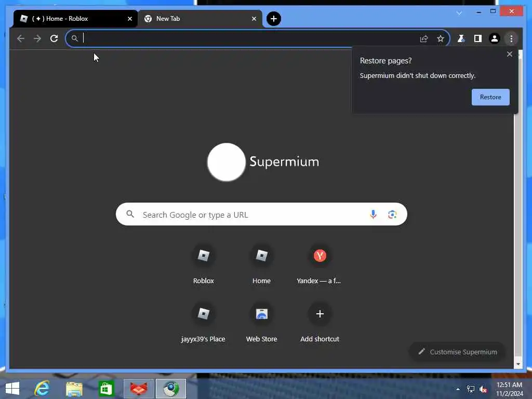The width and height of the screenshot is (532, 399).
Task: Go forward with the forward arrow
Action: coord(37,38)
